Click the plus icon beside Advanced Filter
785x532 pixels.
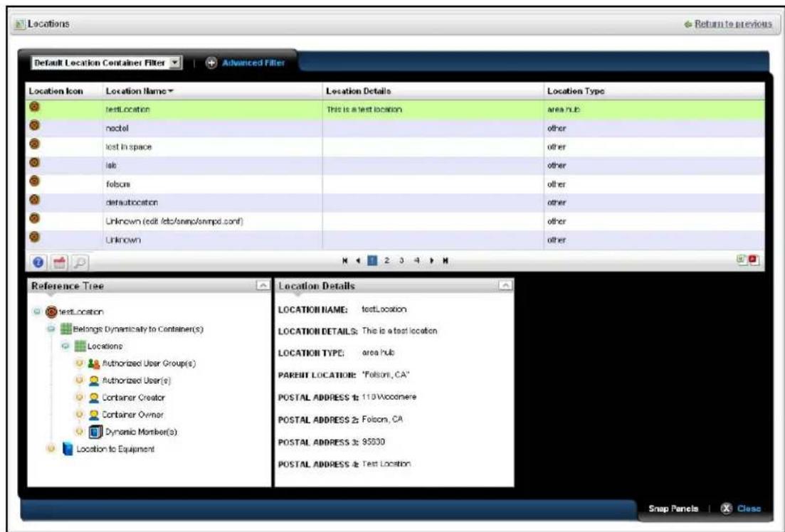click(211, 63)
